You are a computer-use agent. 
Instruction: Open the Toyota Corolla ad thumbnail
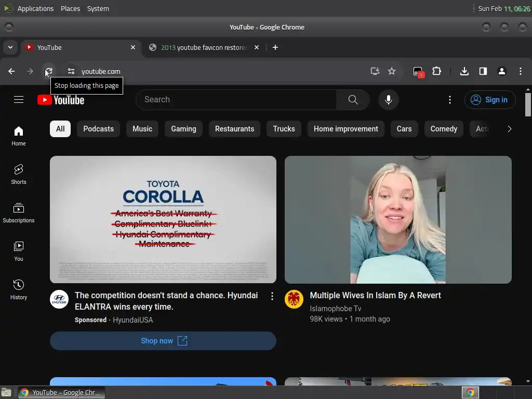click(x=163, y=220)
